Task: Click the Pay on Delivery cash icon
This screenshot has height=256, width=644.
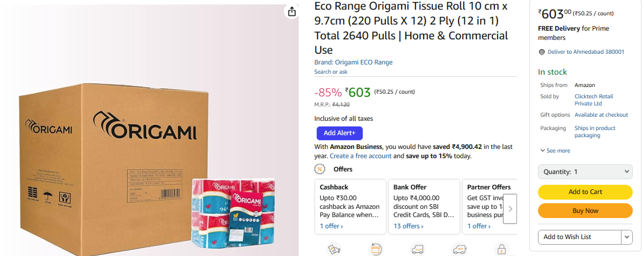Action: (x=334, y=249)
